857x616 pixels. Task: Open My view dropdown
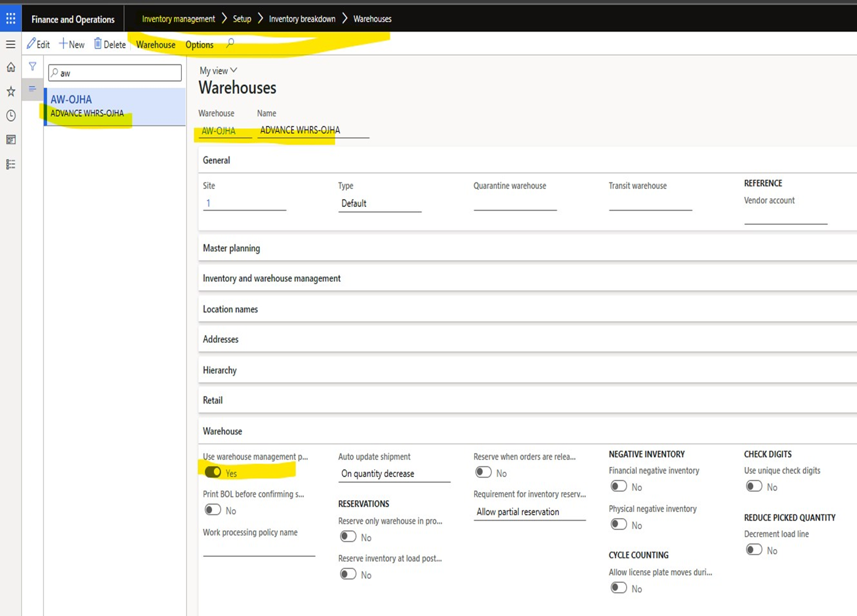(x=218, y=70)
